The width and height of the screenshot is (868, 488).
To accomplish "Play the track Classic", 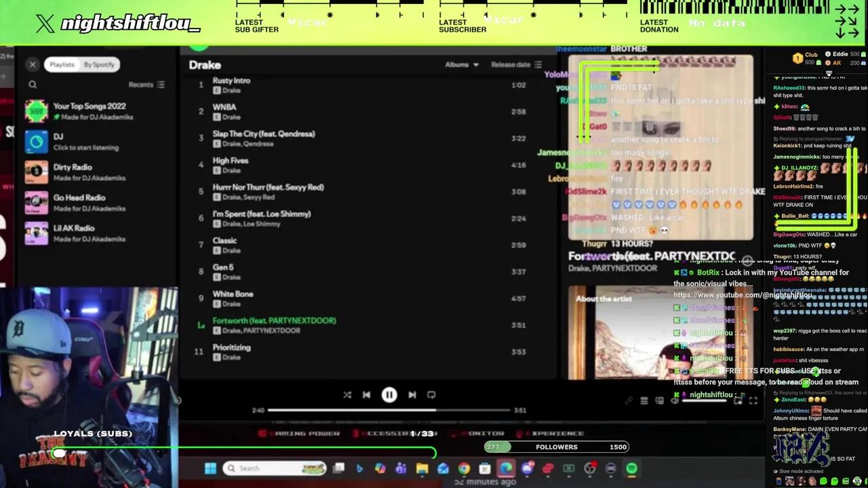I will tap(363, 245).
